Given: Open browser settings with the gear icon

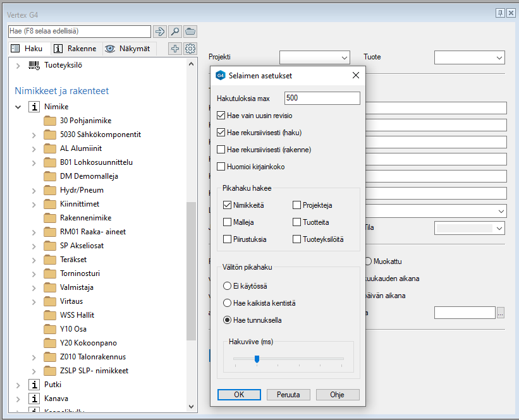Looking at the screenshot, I should point(190,49).
